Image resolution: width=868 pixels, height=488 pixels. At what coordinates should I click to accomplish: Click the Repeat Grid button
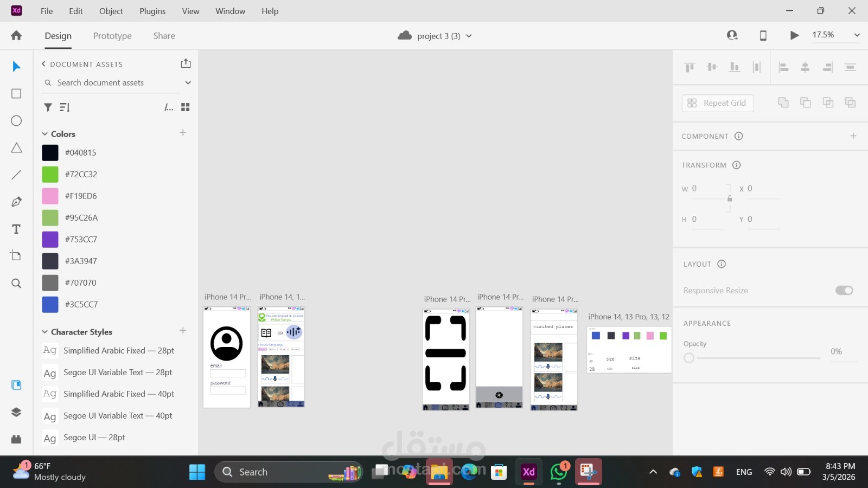tap(717, 103)
